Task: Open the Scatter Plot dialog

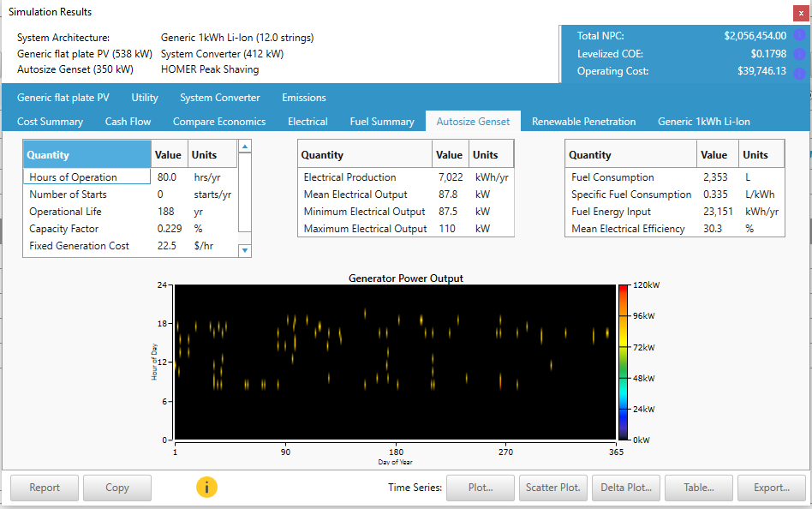Action: [552, 486]
